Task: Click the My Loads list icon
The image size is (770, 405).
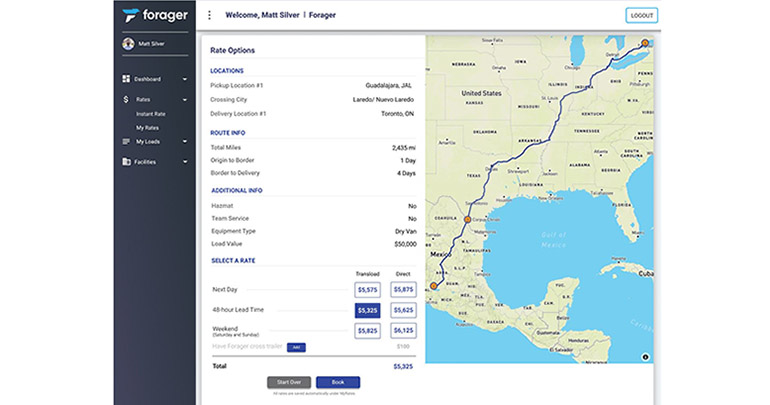Action: click(x=126, y=141)
